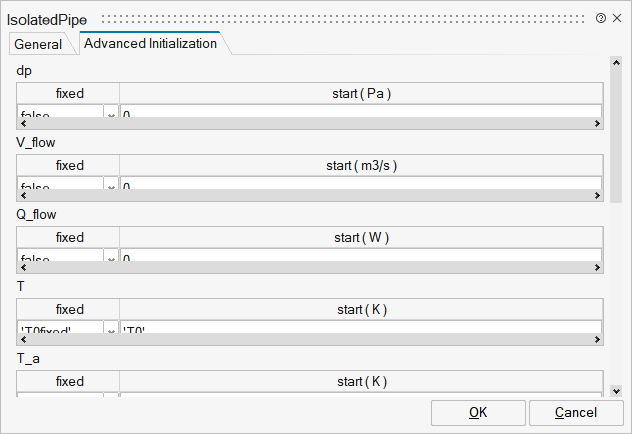The width and height of the screenshot is (632, 434).
Task: Open the dp fixed dropdown
Action: point(111,112)
